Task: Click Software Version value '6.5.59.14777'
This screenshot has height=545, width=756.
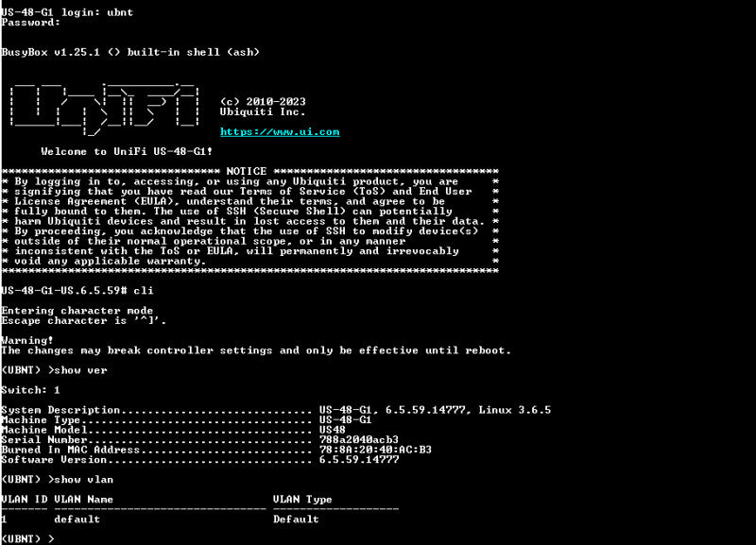Action: 359,460
